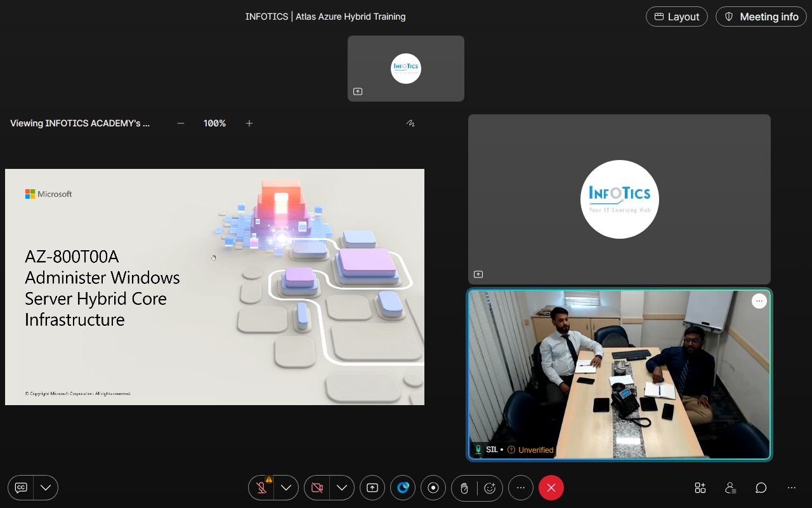Click Viewing INFOTICS ACADEMY's label
The image size is (812, 508).
[x=80, y=123]
